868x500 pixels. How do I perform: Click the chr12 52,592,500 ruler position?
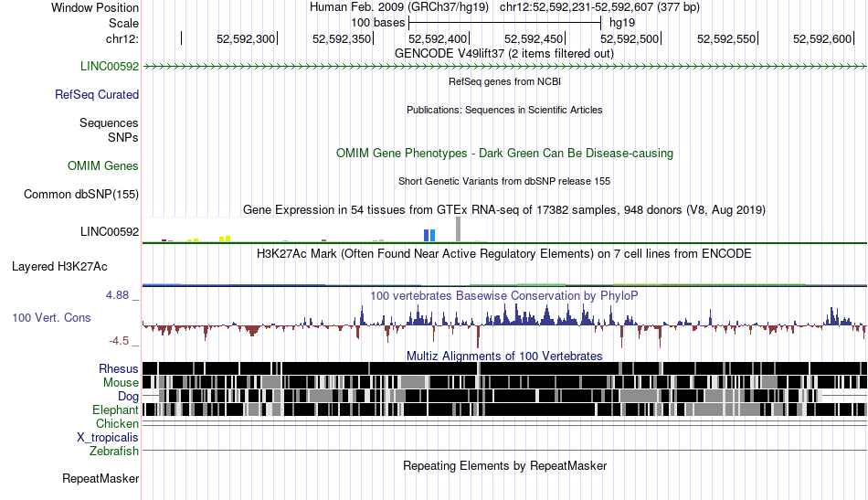coord(630,38)
